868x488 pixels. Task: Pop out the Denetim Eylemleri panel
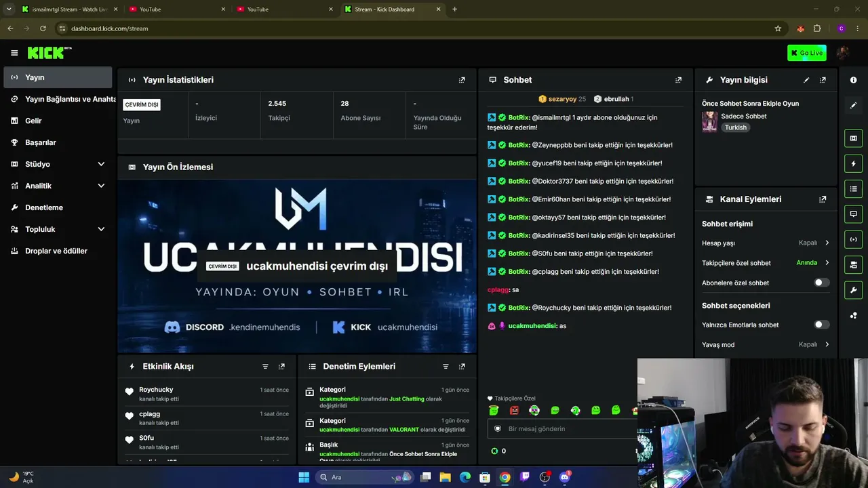(x=462, y=367)
